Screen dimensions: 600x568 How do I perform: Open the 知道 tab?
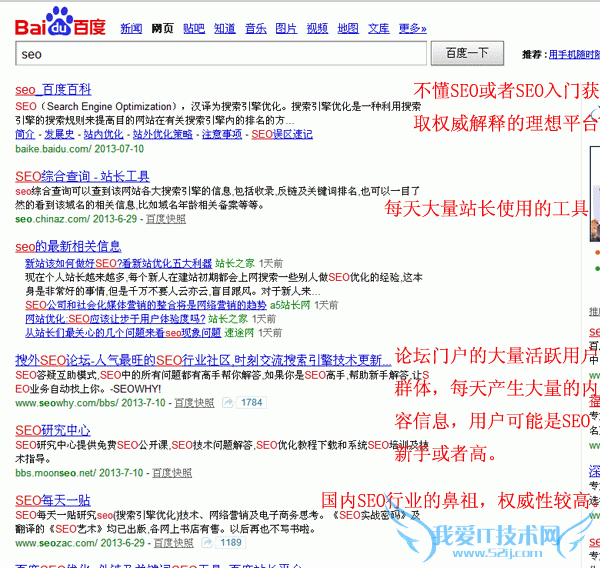pyautogui.click(x=225, y=28)
